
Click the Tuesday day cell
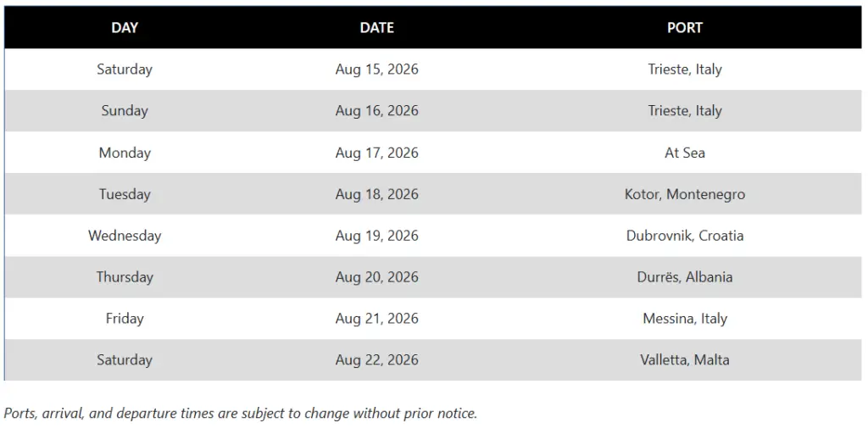coord(125,194)
